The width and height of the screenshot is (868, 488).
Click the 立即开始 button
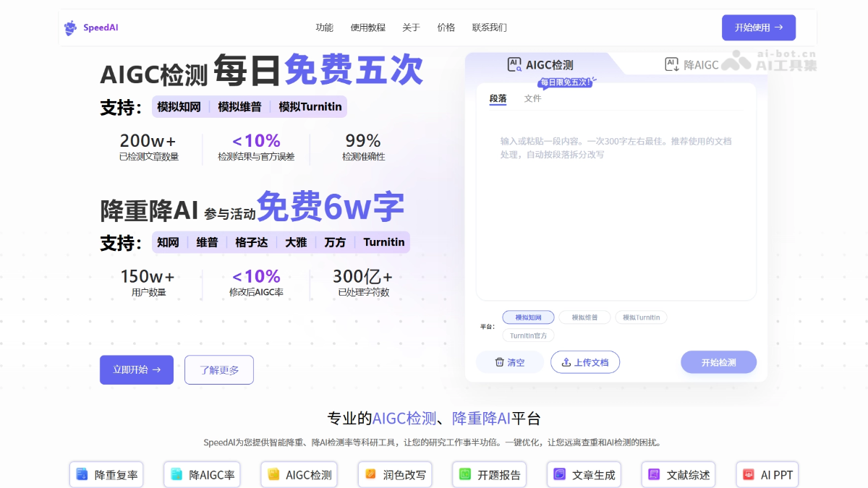point(137,369)
